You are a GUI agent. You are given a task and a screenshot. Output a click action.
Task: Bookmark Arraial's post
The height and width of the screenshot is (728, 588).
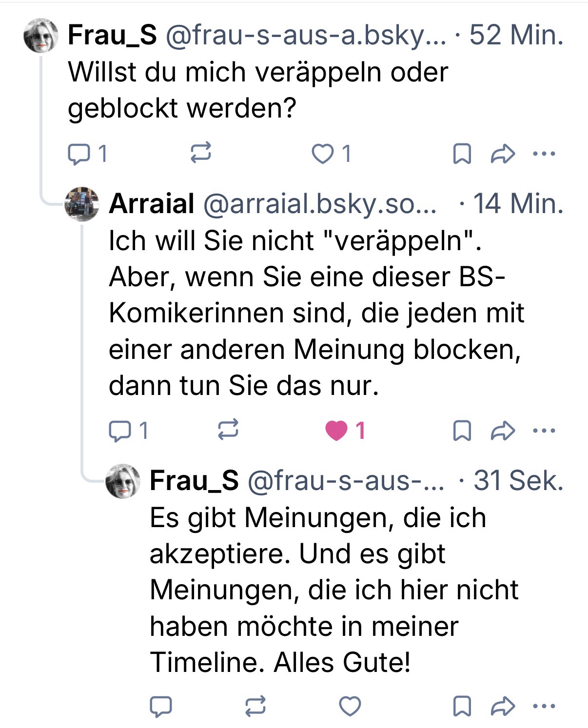pos(462,431)
